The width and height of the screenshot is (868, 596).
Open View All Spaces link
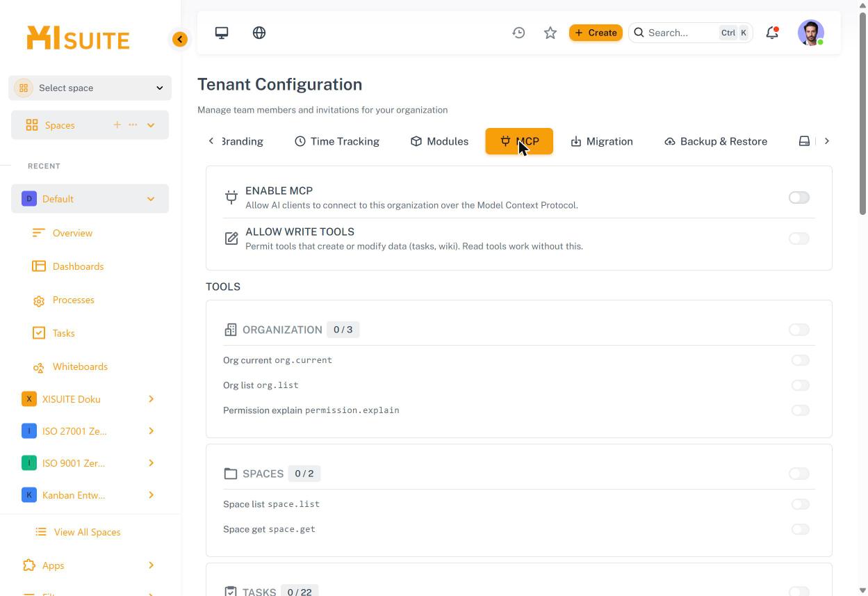click(87, 532)
